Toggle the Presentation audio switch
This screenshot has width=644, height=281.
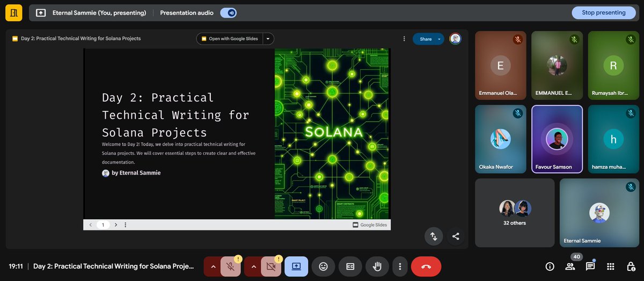(229, 13)
